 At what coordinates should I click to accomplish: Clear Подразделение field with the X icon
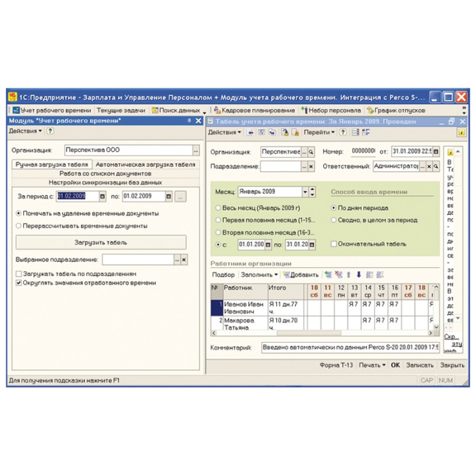point(311,167)
